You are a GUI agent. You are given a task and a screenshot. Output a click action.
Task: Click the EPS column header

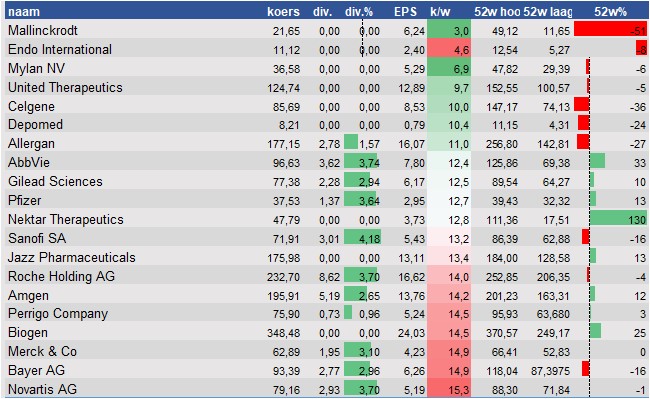(x=405, y=11)
